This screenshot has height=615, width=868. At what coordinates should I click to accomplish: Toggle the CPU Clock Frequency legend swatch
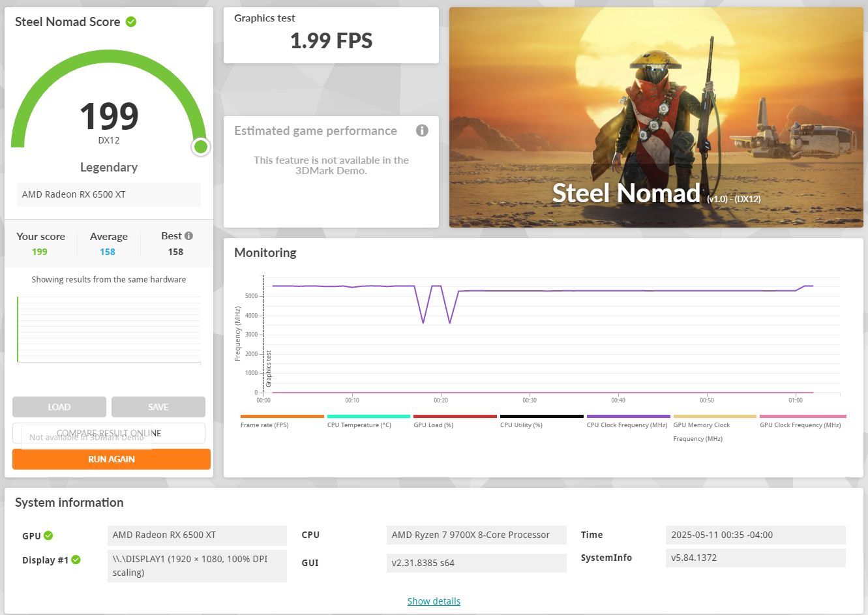629,416
